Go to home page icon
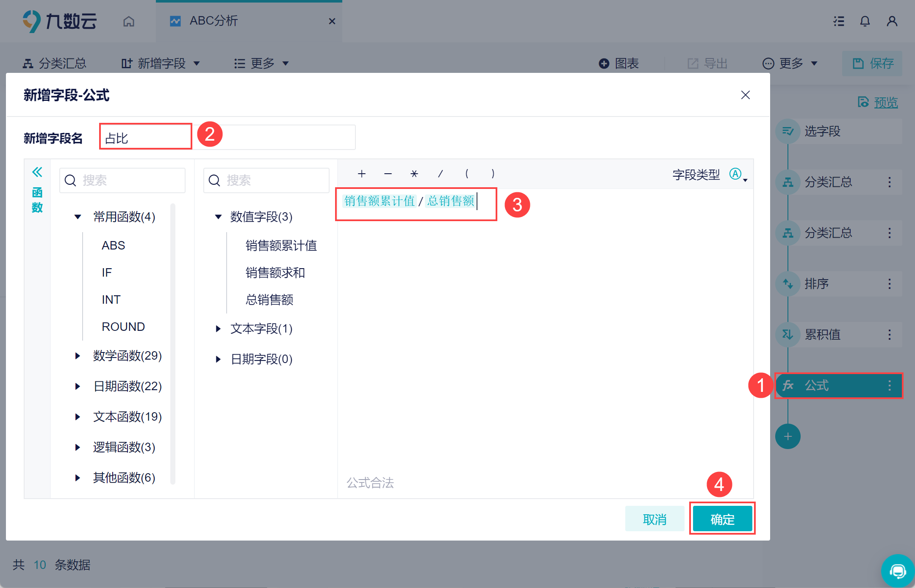The width and height of the screenshot is (915, 588). pyautogui.click(x=129, y=21)
